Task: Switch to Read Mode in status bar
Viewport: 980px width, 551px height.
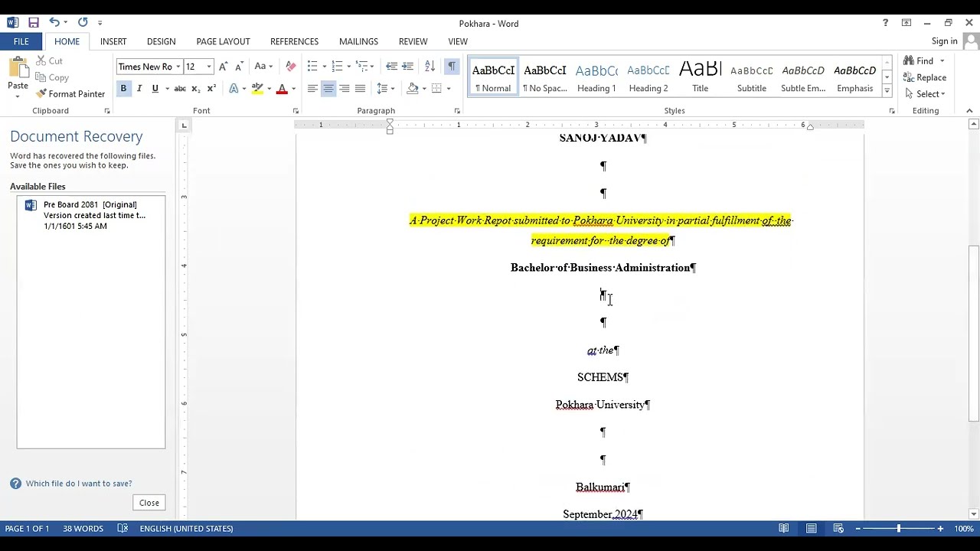Action: [784, 529]
